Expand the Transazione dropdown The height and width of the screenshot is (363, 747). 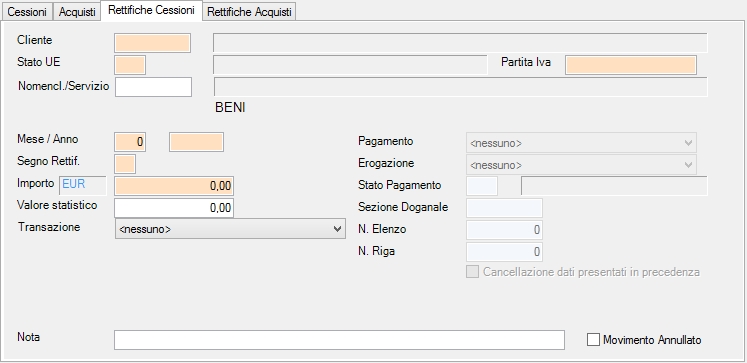click(x=230, y=229)
